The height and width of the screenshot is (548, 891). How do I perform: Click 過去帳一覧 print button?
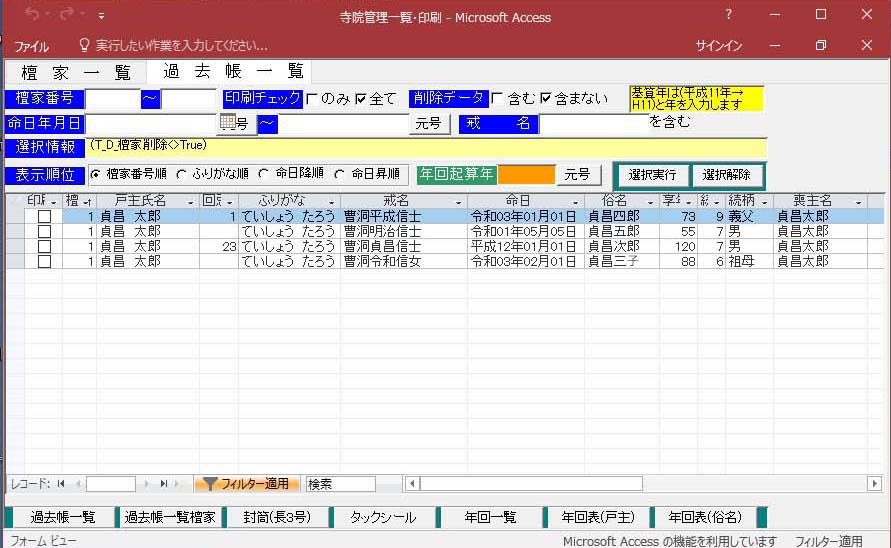(x=63, y=517)
